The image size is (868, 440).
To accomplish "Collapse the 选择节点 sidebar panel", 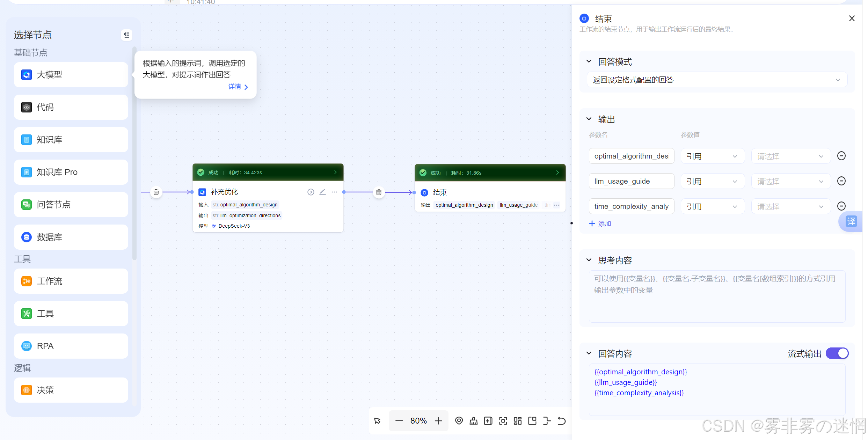I will 126,35.
